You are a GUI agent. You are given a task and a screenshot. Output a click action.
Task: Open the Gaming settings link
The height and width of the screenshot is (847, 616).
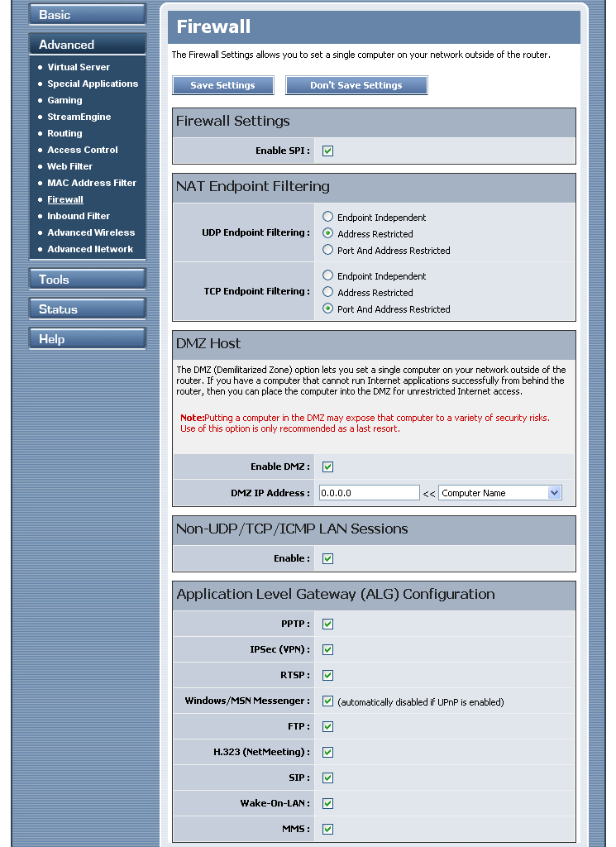(64, 100)
